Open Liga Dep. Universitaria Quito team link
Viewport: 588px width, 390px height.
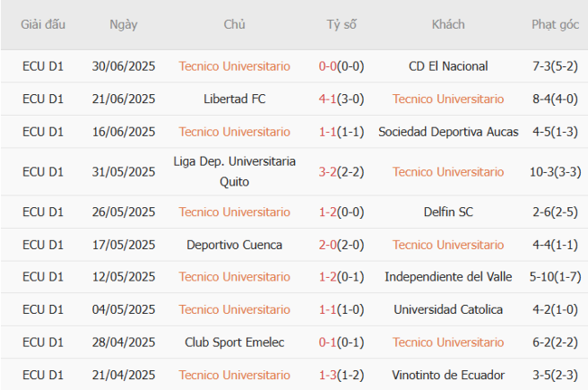[234, 172]
